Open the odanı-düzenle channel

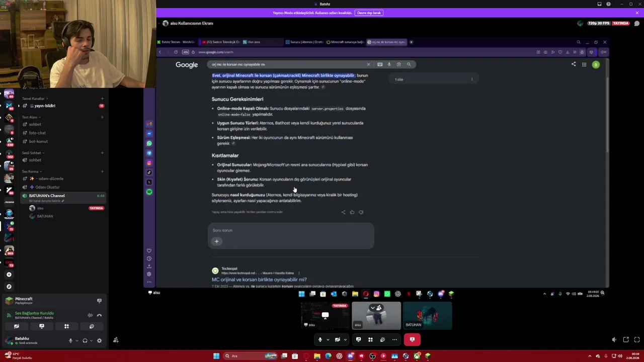[x=63, y=178]
